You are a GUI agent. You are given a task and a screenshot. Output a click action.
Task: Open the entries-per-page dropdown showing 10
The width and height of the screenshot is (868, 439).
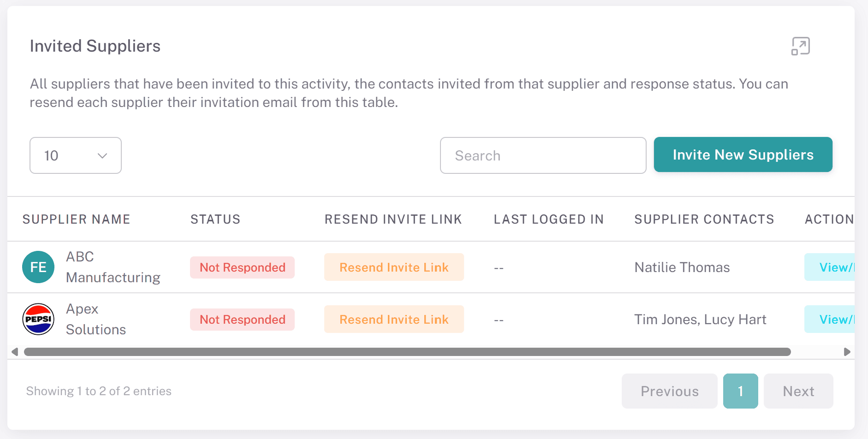76,155
